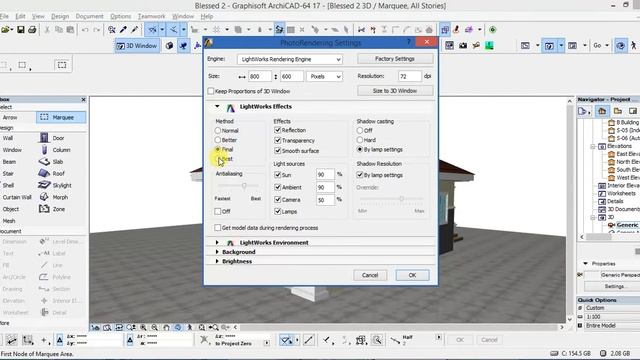640x360 pixels.
Task: Open the Engine dropdown
Action: point(290,60)
